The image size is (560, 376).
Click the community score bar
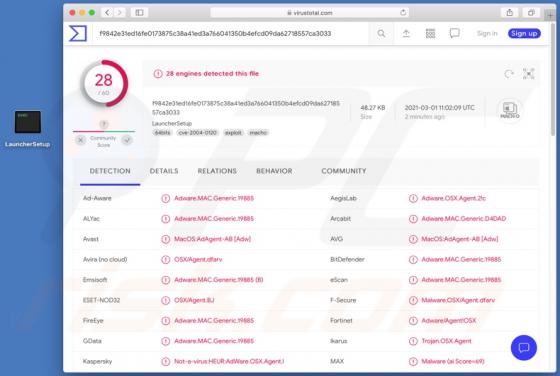point(104,131)
